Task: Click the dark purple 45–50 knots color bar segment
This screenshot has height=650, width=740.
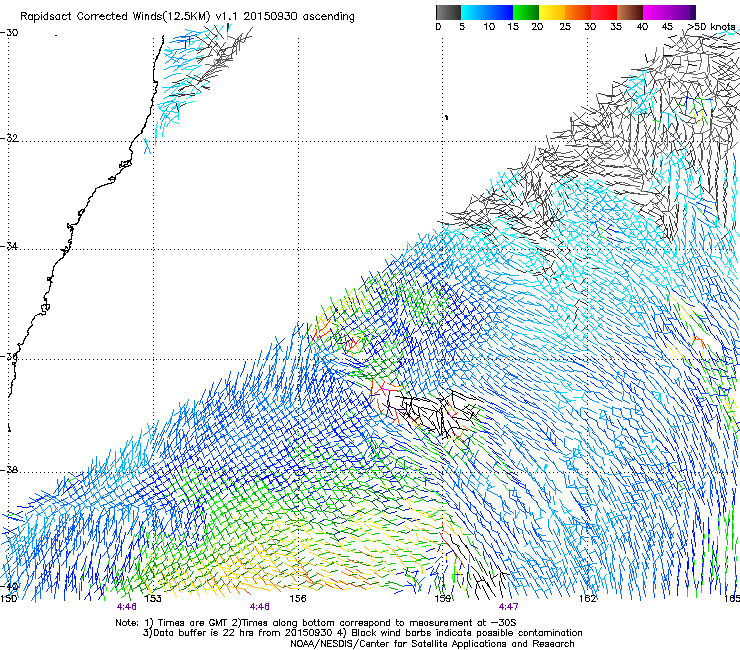Action: coord(682,12)
